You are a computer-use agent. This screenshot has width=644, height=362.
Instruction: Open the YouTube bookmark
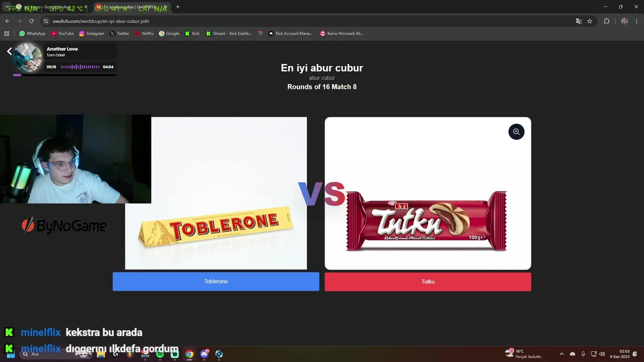pos(62,34)
